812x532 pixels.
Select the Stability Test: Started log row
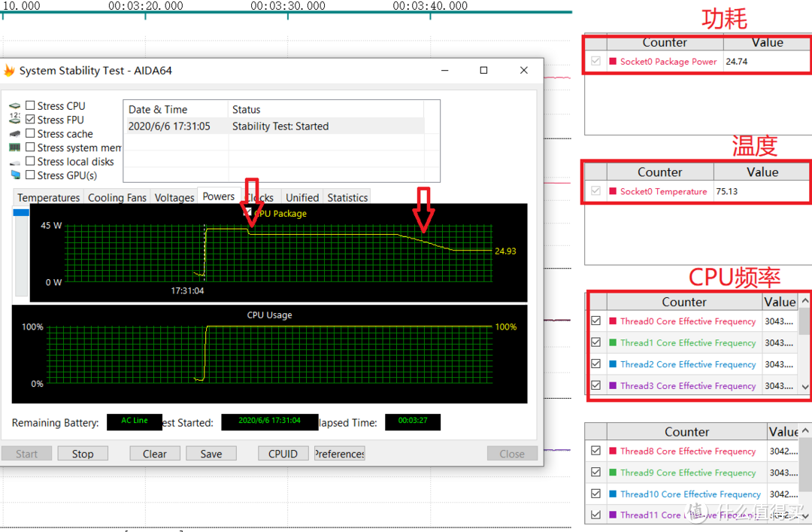275,126
